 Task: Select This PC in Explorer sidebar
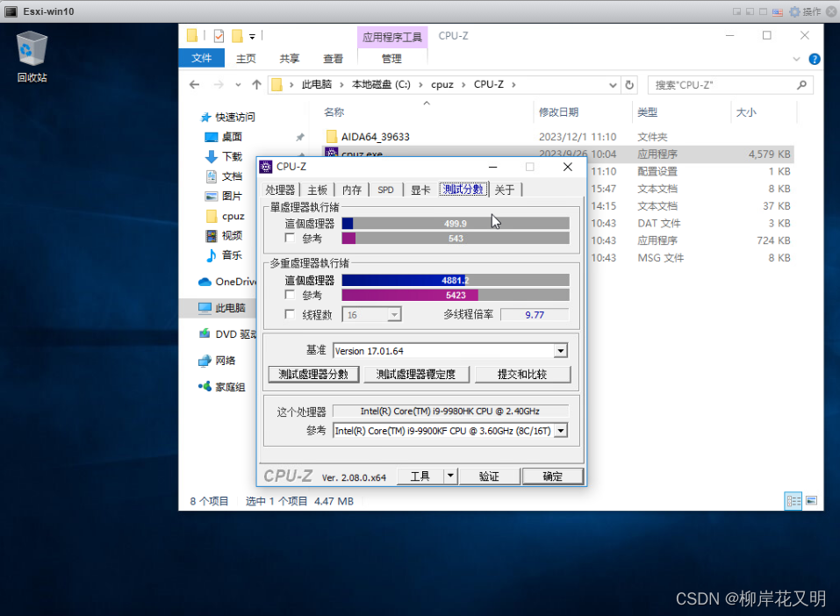[222, 307]
